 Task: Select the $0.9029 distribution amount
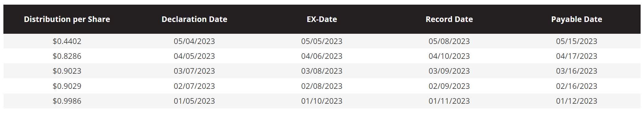click(67, 86)
